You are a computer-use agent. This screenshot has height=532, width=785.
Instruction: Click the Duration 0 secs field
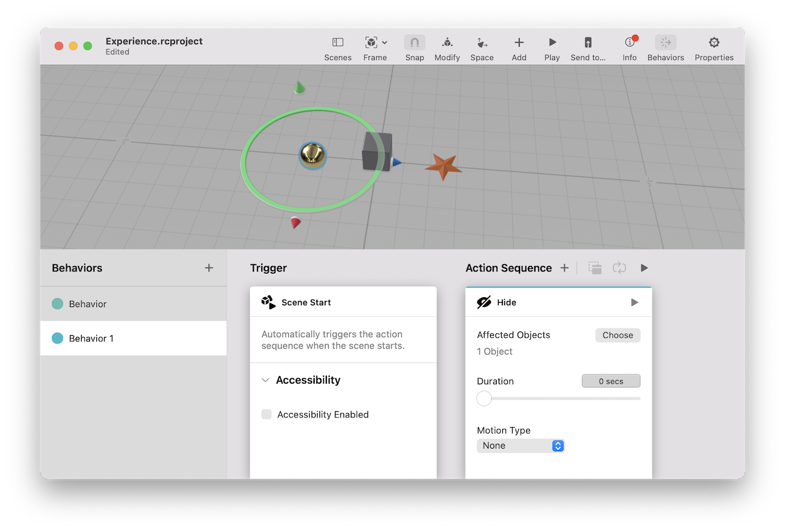pos(611,381)
